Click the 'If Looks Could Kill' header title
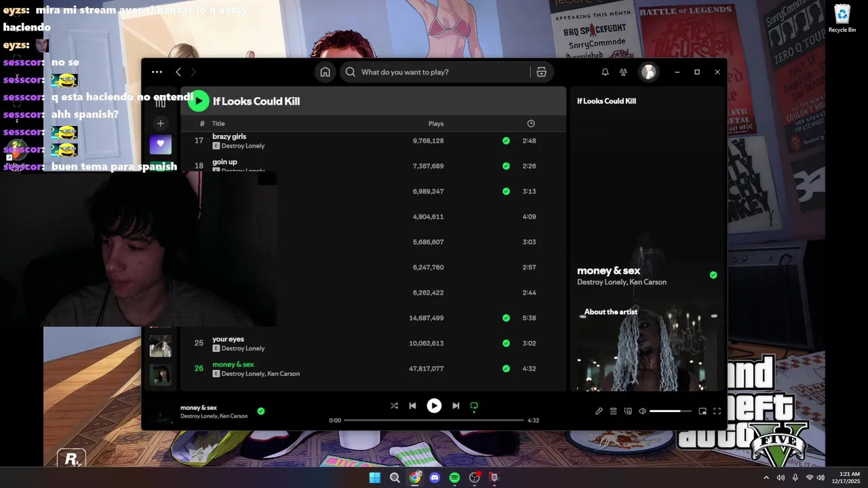The height and width of the screenshot is (488, 868). [256, 101]
